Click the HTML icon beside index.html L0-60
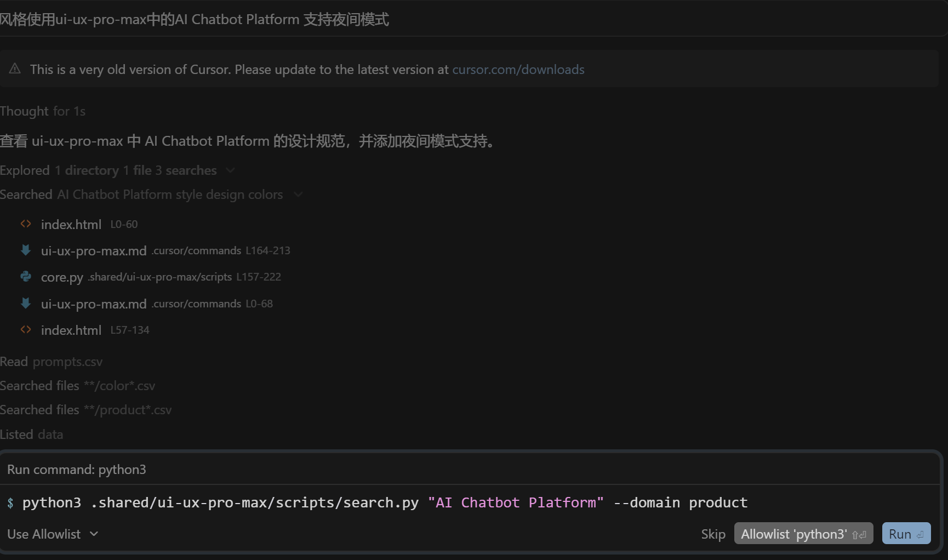The width and height of the screenshot is (948, 560). (x=25, y=224)
